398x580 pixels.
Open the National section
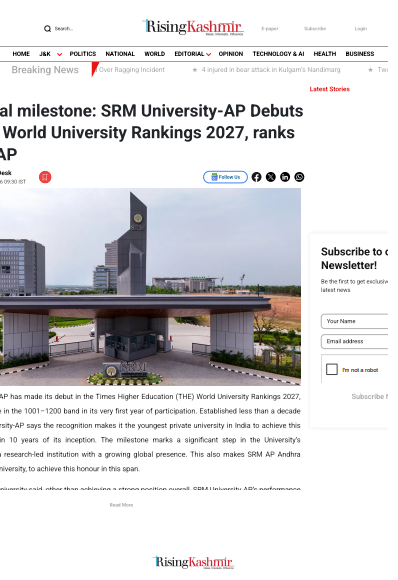[120, 54]
